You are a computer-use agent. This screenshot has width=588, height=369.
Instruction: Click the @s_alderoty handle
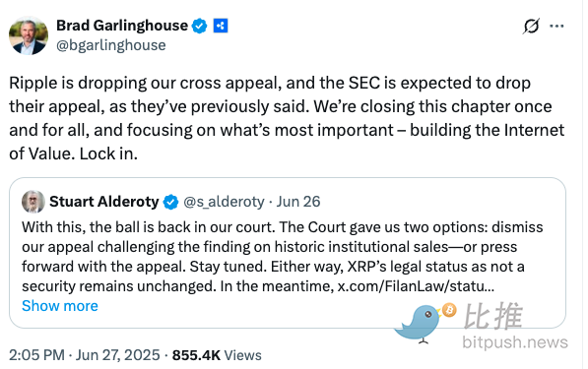pos(224,202)
